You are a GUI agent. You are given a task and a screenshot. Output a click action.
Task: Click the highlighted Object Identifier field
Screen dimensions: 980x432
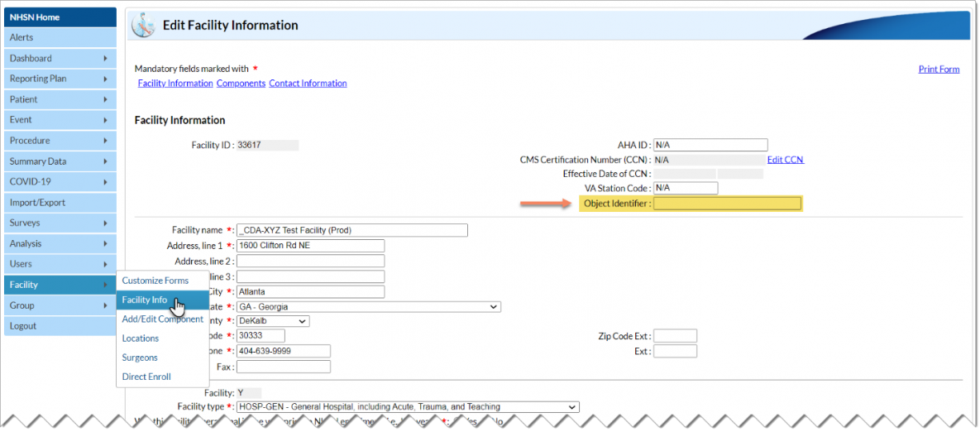[x=727, y=204]
